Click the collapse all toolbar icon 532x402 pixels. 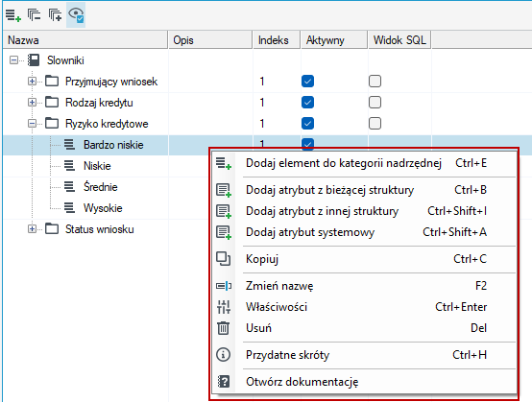(x=34, y=15)
